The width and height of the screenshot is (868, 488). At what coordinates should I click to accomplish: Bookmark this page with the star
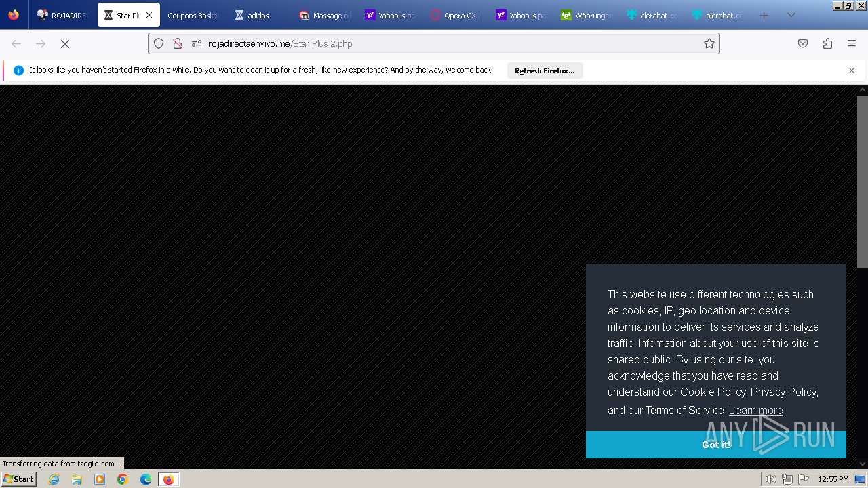(x=709, y=43)
